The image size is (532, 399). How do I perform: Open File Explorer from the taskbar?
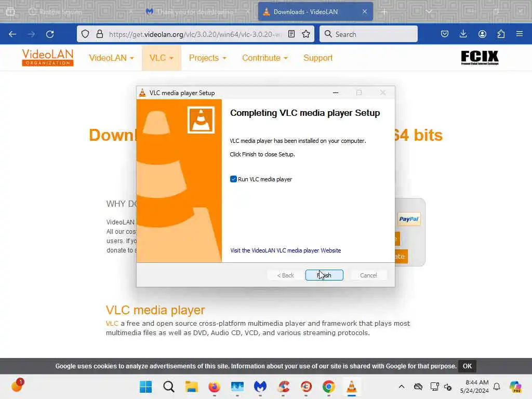coord(191,387)
